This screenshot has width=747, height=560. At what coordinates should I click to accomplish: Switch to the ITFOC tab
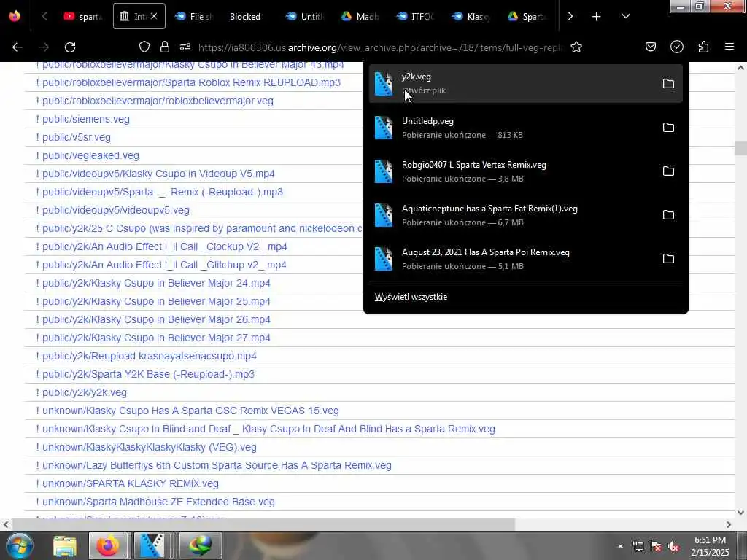tap(415, 17)
